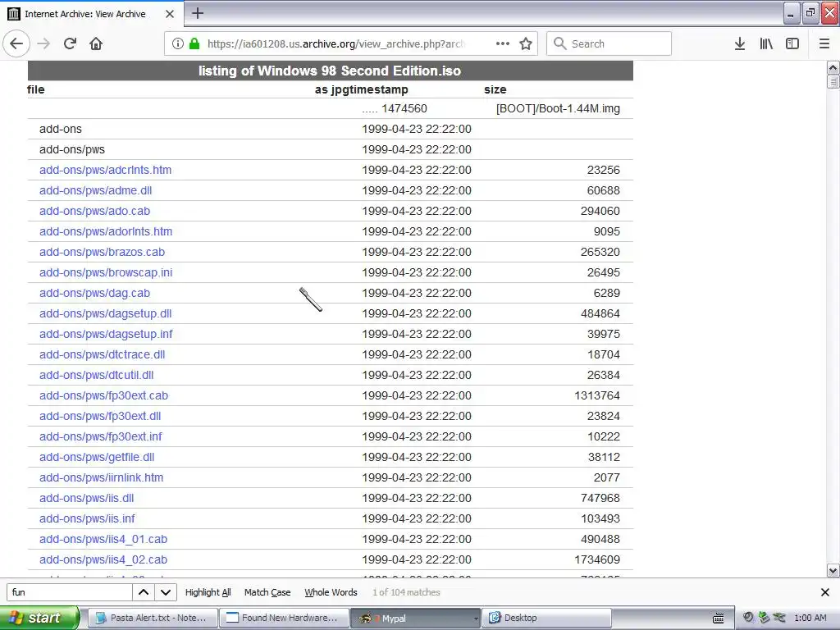The height and width of the screenshot is (630, 840).
Task: Toggle Highlight All in find bar
Action: [x=208, y=592]
